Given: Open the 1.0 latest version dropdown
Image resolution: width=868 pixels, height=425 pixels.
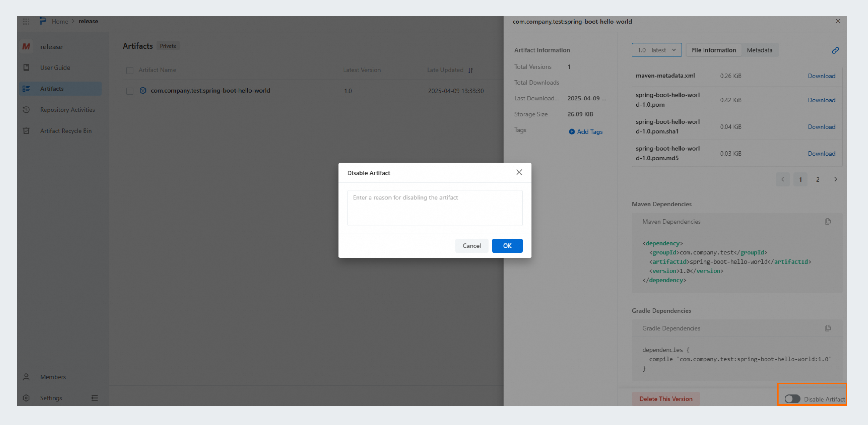Looking at the screenshot, I should tap(656, 50).
